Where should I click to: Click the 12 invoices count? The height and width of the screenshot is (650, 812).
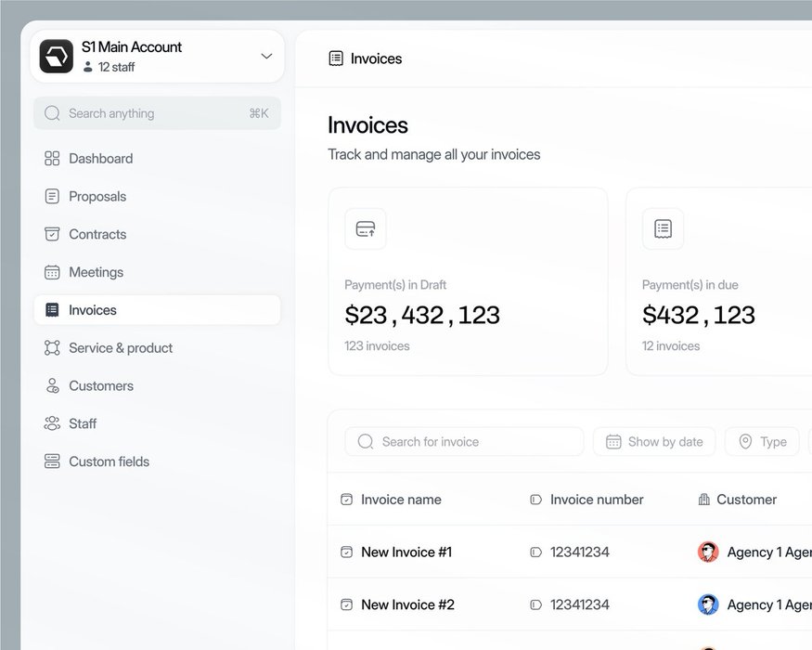click(671, 345)
